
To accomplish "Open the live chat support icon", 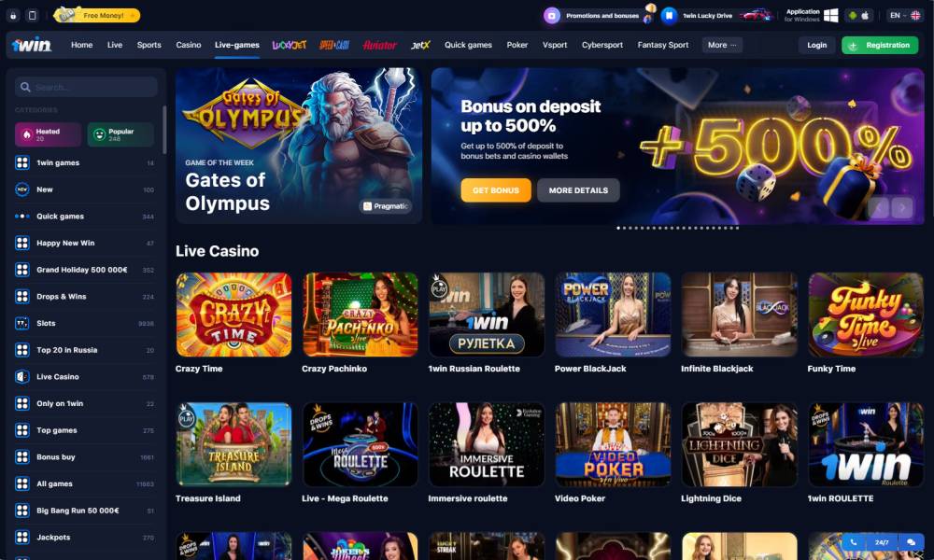I will (x=911, y=542).
